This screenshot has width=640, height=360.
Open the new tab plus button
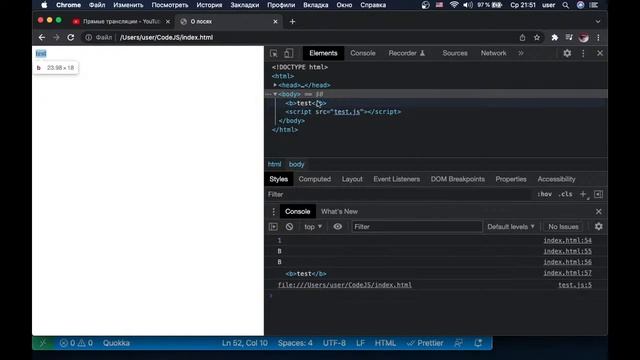pyautogui.click(x=292, y=22)
